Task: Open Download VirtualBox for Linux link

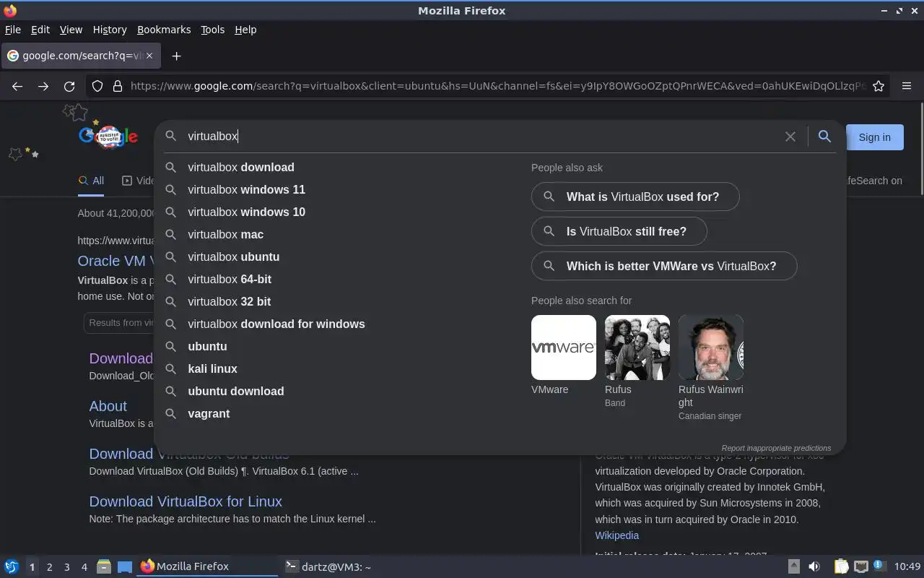Action: tap(186, 501)
